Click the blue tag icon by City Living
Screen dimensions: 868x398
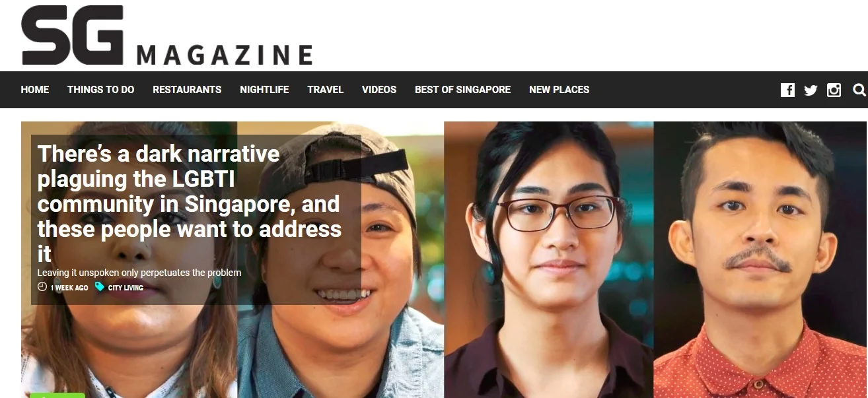pos(100,287)
